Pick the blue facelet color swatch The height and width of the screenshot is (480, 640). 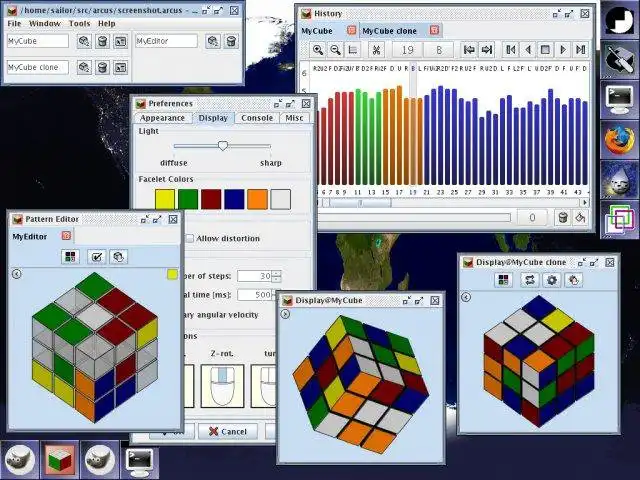(234, 199)
